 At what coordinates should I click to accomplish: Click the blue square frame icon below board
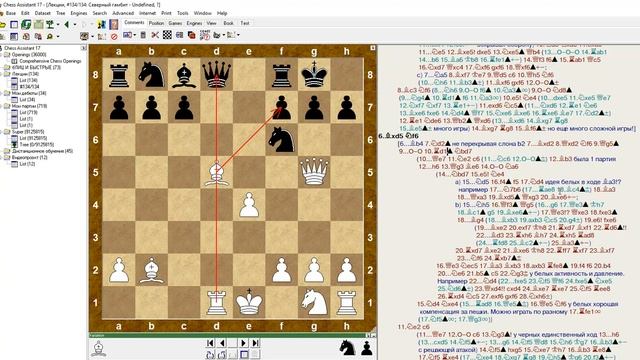click(x=244, y=354)
